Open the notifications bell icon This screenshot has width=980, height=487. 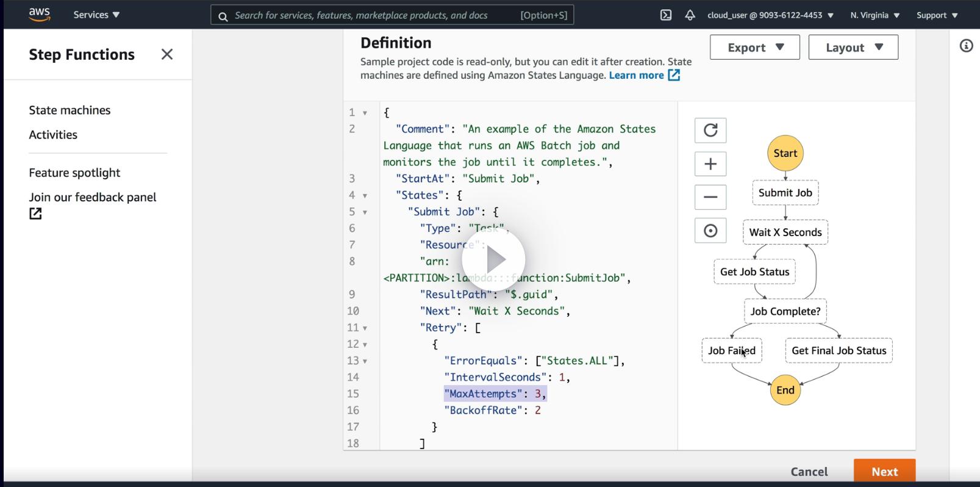tap(690, 15)
